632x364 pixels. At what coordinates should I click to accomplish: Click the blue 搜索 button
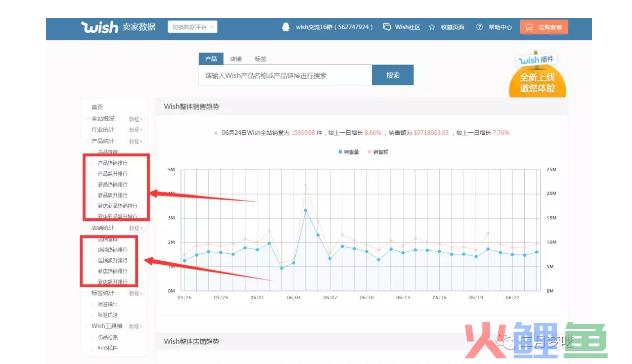pyautogui.click(x=393, y=75)
